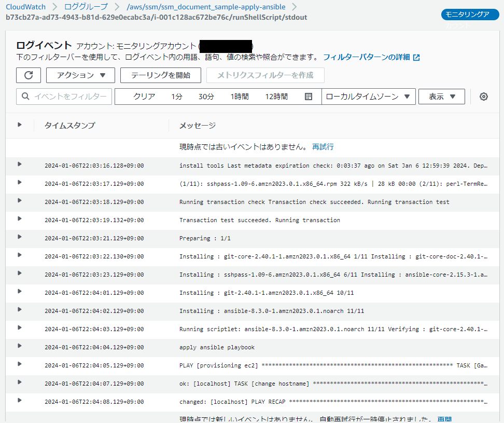Open the ローカルタイムゾーン dropdown

coord(368,97)
